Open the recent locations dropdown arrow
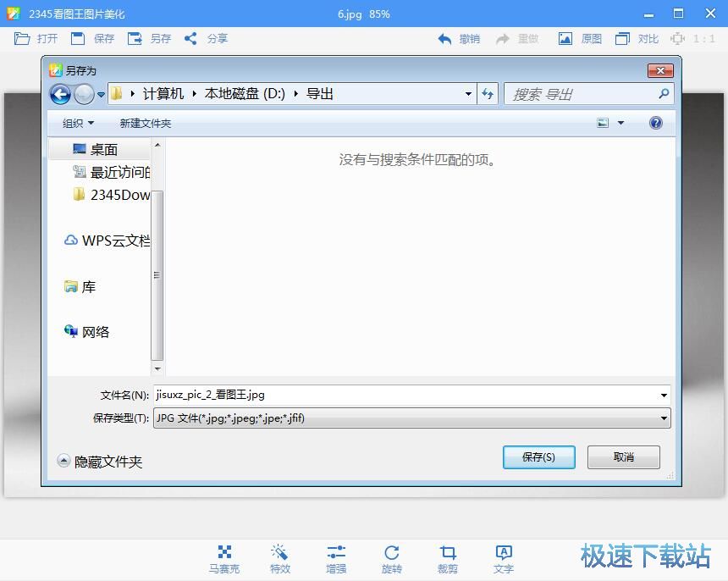This screenshot has width=728, height=581. point(101,95)
